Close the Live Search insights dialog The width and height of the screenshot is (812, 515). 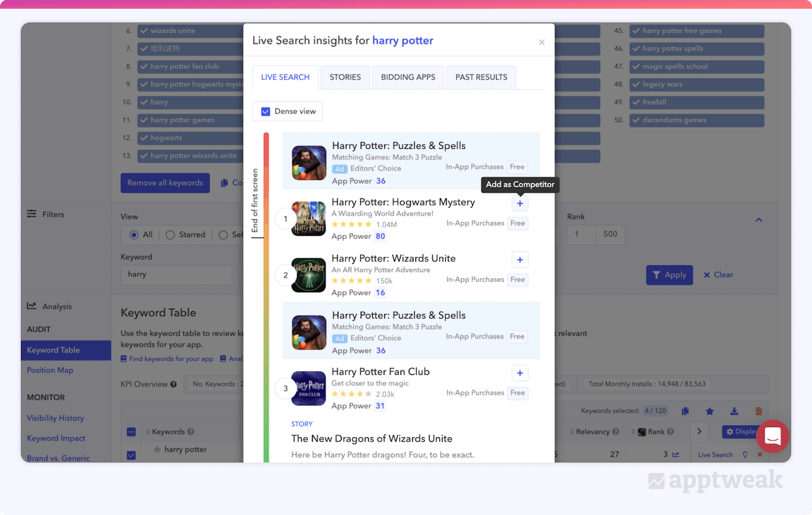click(541, 43)
